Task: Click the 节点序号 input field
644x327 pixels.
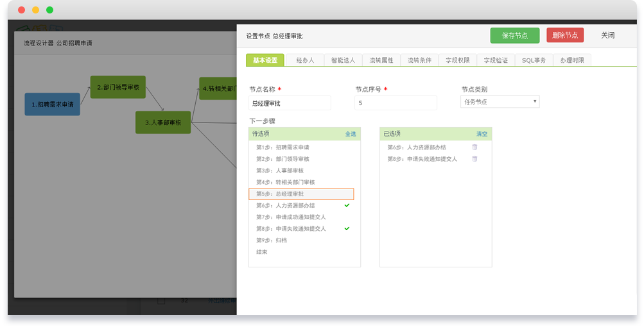Action: (396, 103)
